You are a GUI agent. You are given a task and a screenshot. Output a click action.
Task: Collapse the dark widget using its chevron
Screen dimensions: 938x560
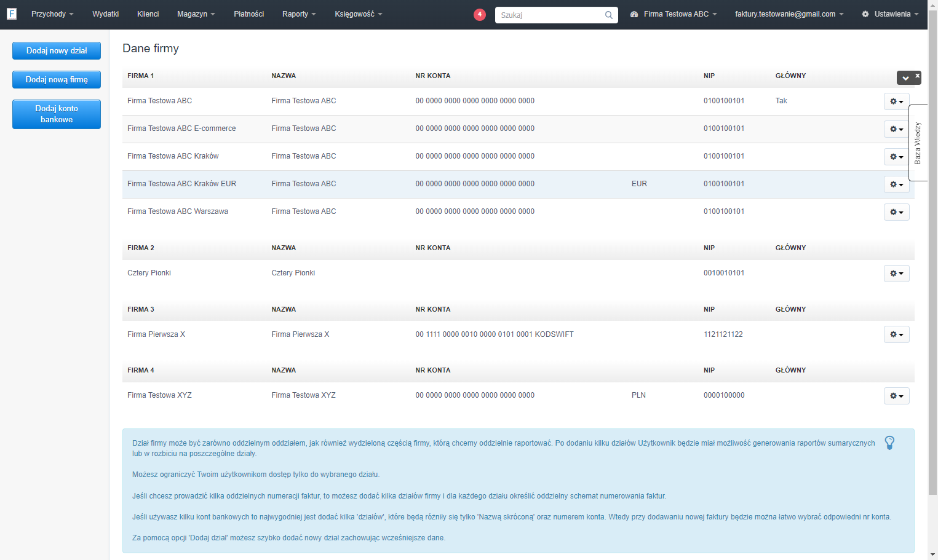(x=905, y=78)
